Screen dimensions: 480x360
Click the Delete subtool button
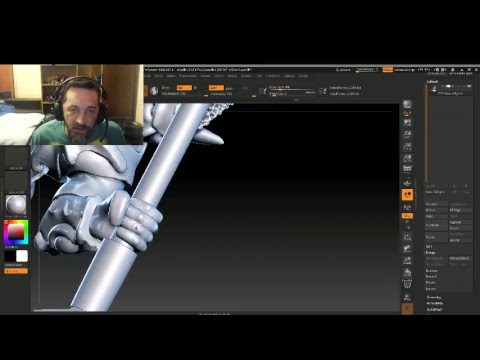[436, 237]
